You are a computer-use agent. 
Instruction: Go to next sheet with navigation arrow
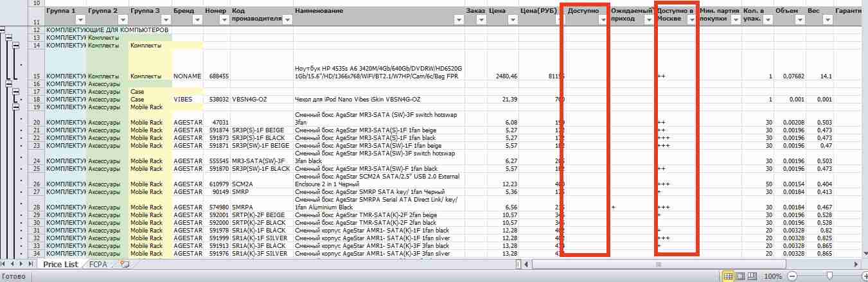tap(22, 264)
